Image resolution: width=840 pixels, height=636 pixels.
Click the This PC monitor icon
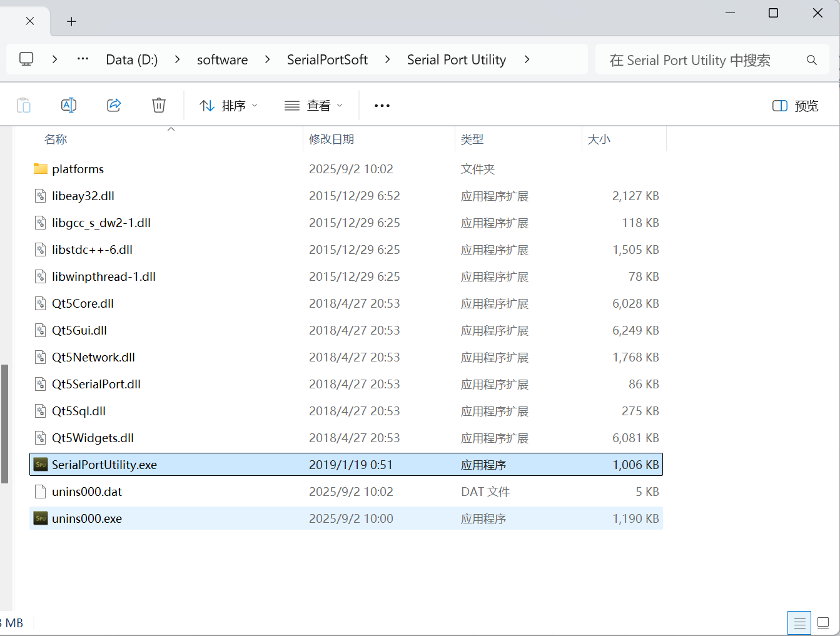pyautogui.click(x=26, y=59)
